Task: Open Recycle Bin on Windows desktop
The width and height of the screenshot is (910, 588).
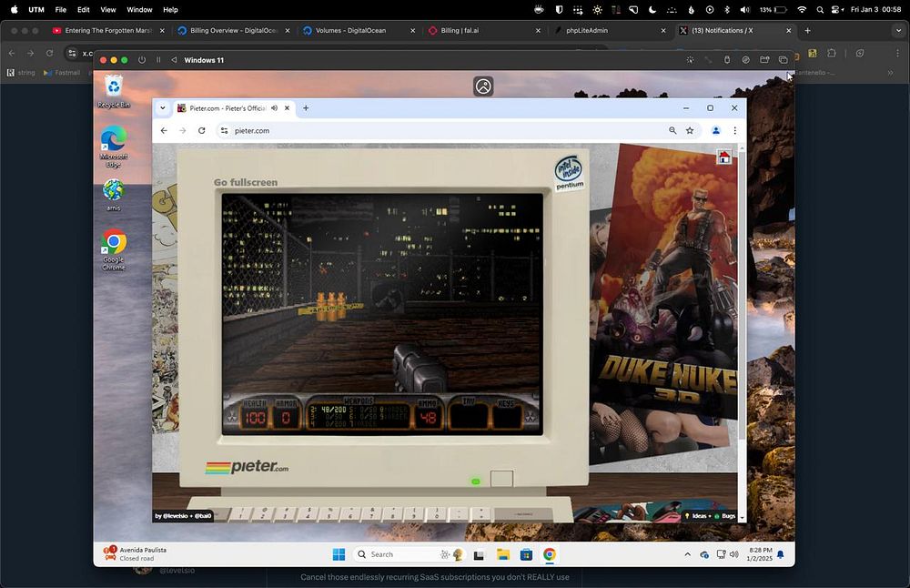Action: (114, 92)
